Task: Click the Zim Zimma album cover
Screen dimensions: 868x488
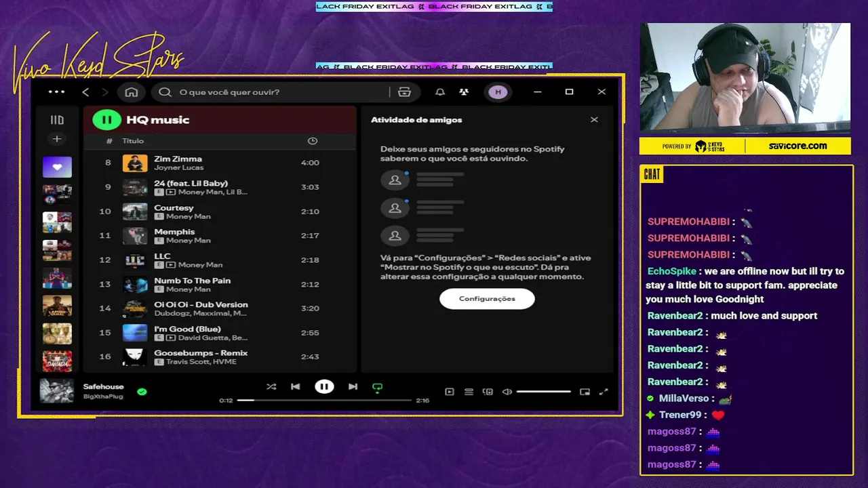Action: (x=135, y=163)
